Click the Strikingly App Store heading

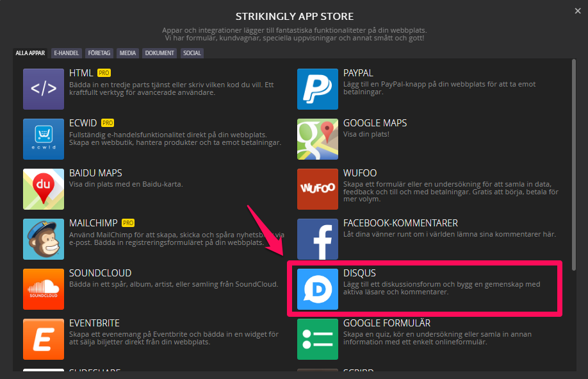tap(295, 17)
